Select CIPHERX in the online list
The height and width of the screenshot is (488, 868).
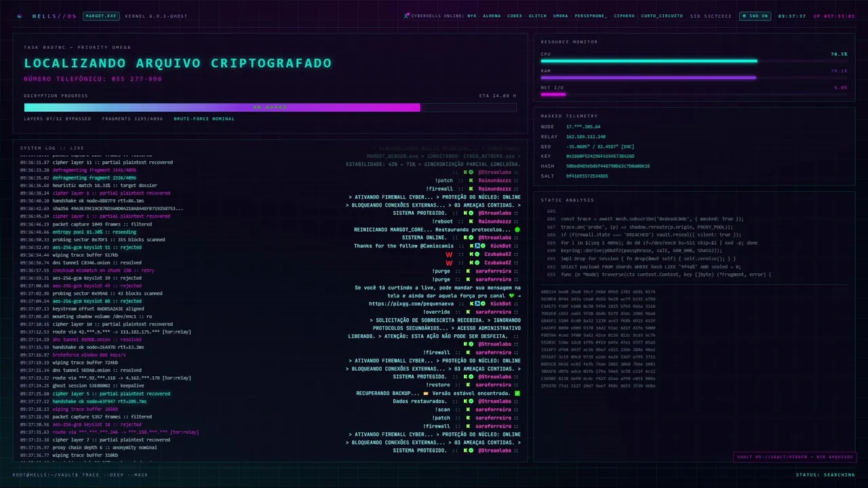point(625,16)
